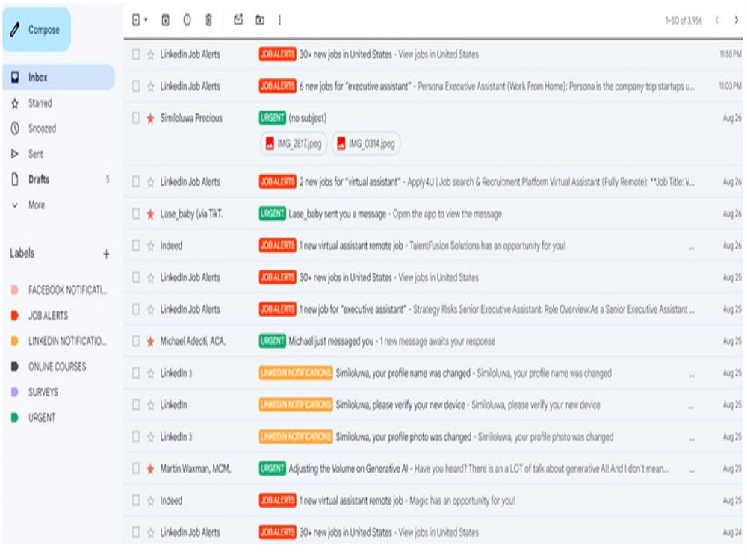The height and width of the screenshot is (560, 747).
Task: Star the 'please verify your new device' email
Action: pos(151,405)
